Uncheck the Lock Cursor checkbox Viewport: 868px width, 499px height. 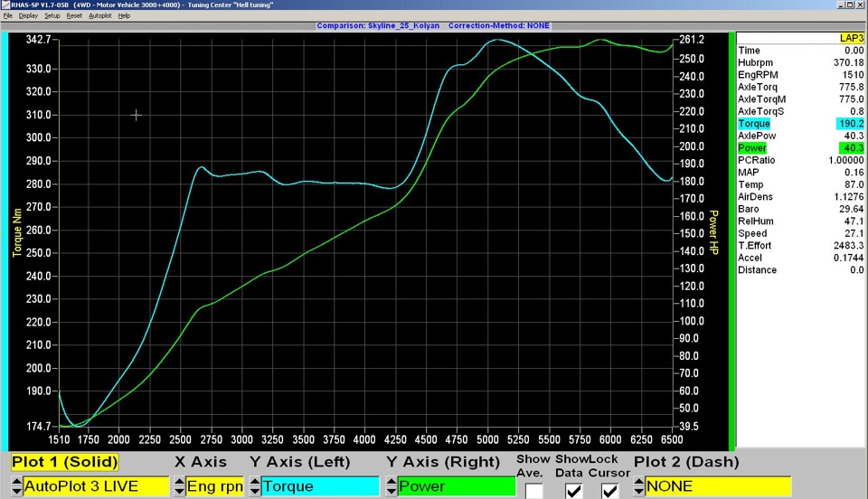610,491
